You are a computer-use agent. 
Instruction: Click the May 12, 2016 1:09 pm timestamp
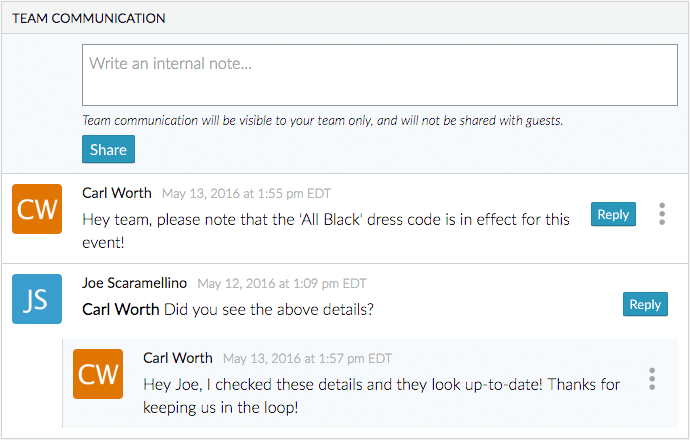coord(282,284)
